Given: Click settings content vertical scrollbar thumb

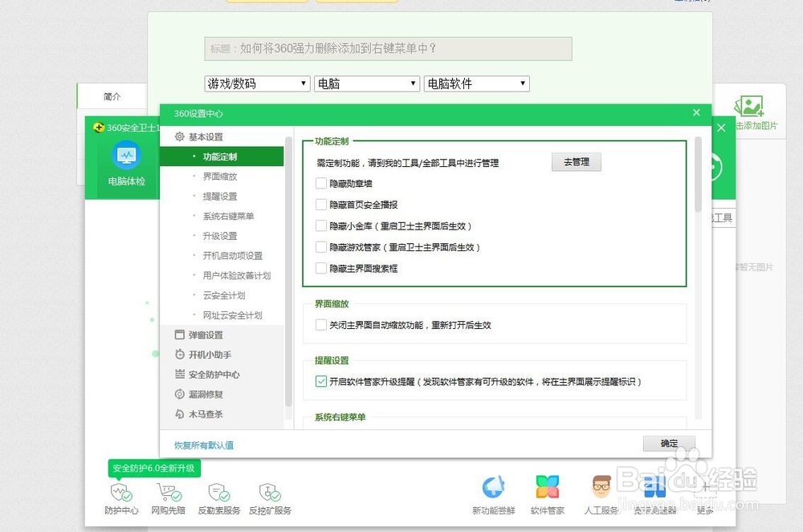Looking at the screenshot, I should pyautogui.click(x=698, y=174).
